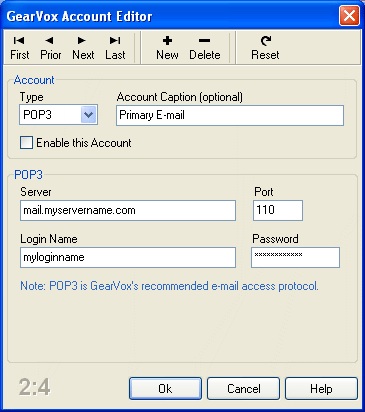Tick the Enable this Account checkbox
365x412 pixels.
[x=26, y=143]
